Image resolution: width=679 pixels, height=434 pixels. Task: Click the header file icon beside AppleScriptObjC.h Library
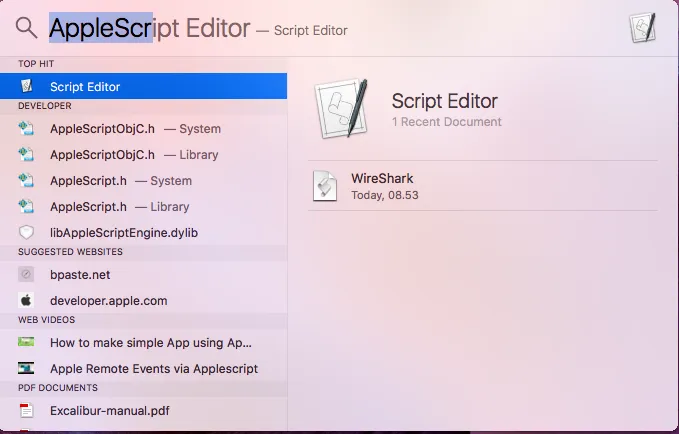pyautogui.click(x=26, y=154)
